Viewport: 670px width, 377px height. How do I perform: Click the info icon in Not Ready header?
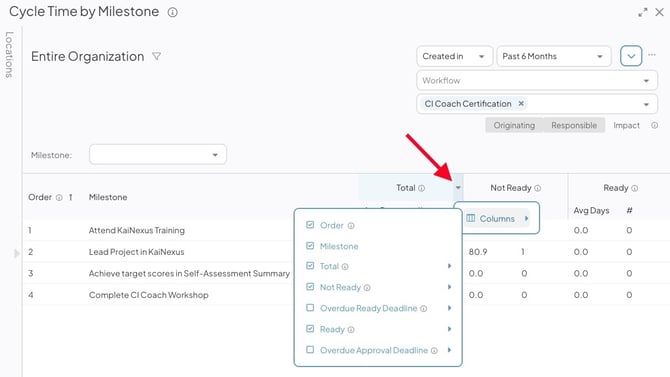click(538, 188)
